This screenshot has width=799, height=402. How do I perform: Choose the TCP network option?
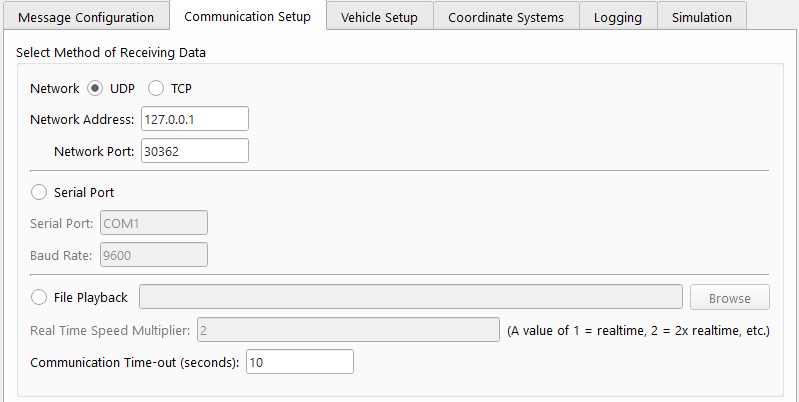(x=156, y=88)
